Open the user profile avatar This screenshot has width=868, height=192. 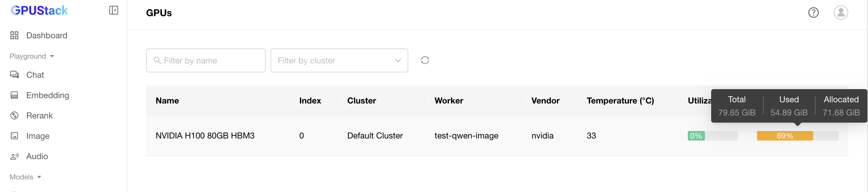pos(840,13)
